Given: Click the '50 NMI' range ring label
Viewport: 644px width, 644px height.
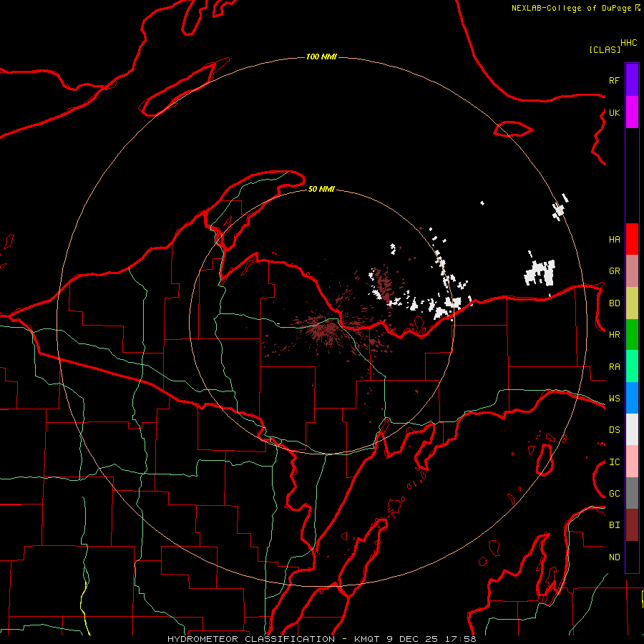Looking at the screenshot, I should click(321, 189).
